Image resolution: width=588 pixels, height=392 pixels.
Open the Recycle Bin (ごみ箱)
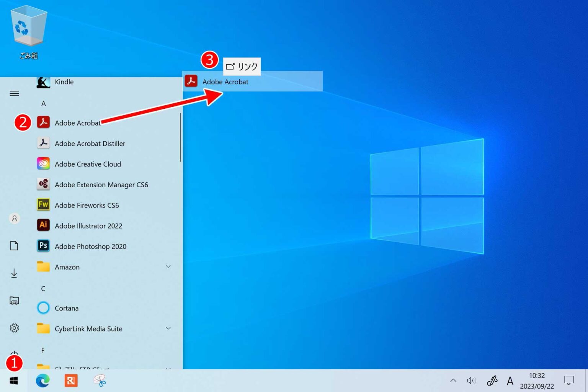tap(28, 27)
